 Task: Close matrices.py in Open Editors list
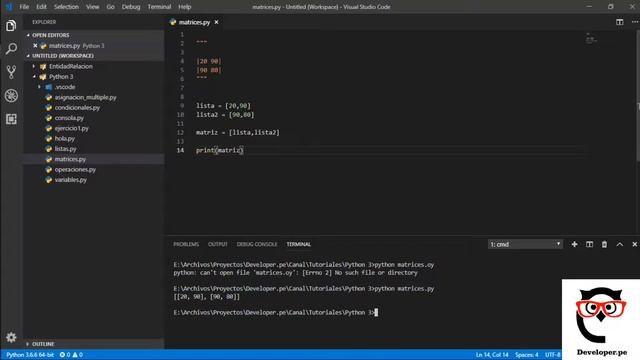tap(35, 46)
